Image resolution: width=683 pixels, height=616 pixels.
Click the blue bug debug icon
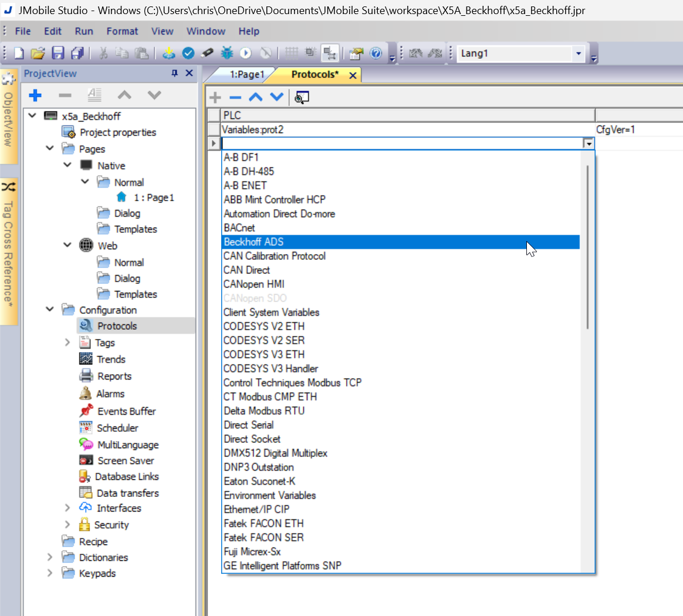[227, 53]
